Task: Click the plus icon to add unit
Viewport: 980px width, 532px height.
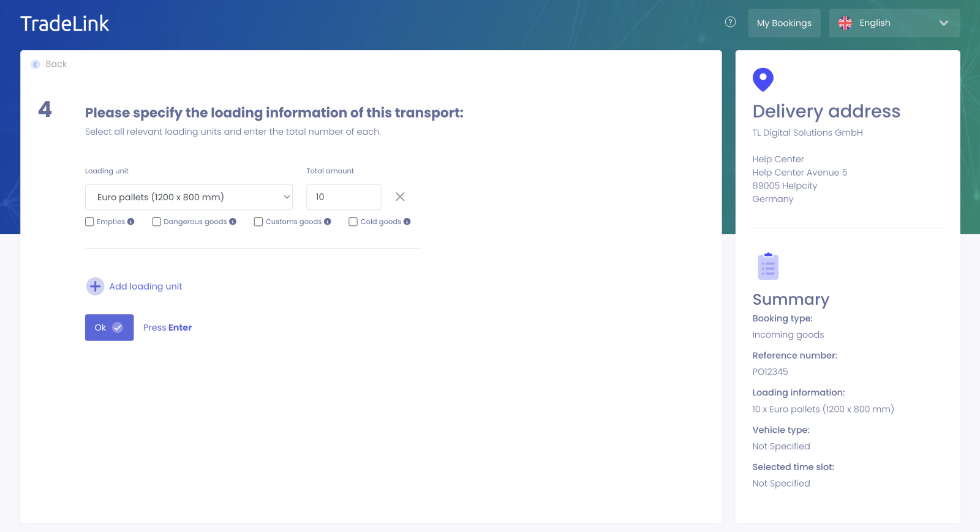Action: [x=95, y=287]
